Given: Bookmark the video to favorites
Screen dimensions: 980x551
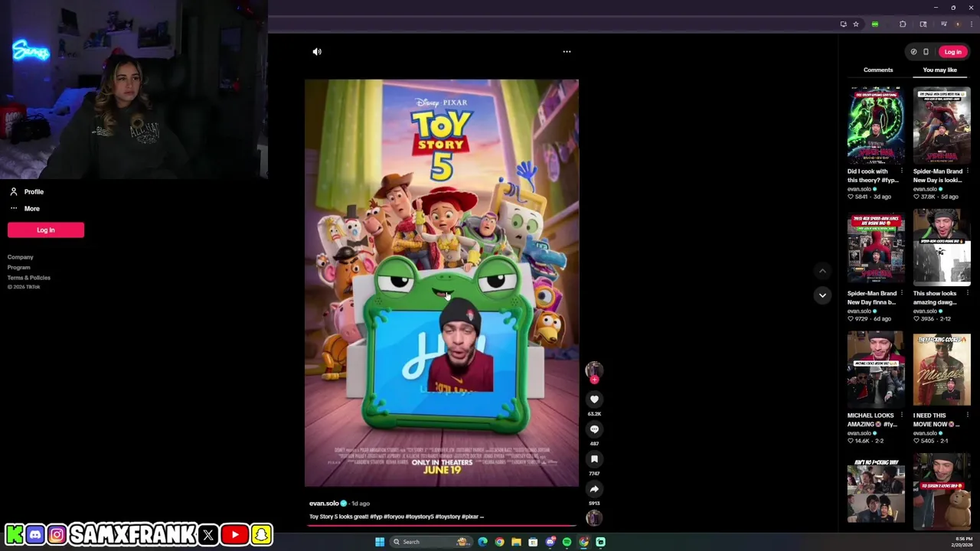Looking at the screenshot, I should pyautogui.click(x=594, y=459).
